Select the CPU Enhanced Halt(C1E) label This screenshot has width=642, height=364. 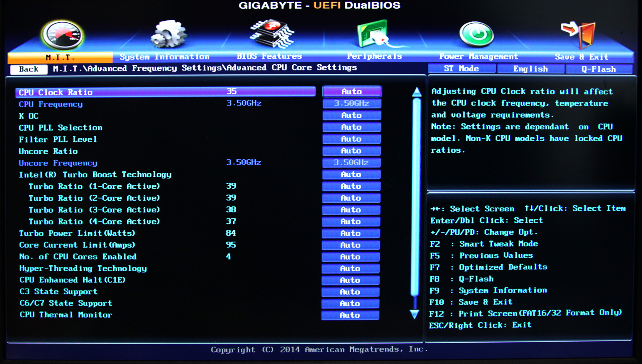(73, 280)
